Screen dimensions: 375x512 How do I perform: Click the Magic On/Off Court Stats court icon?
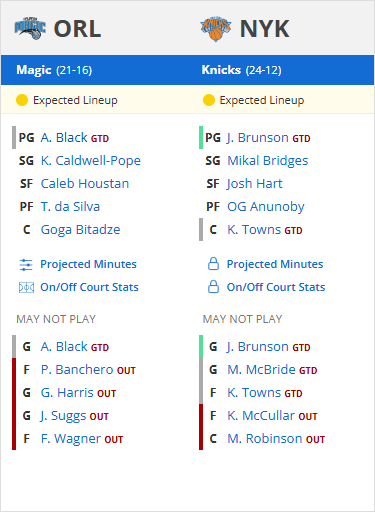click(x=26, y=287)
